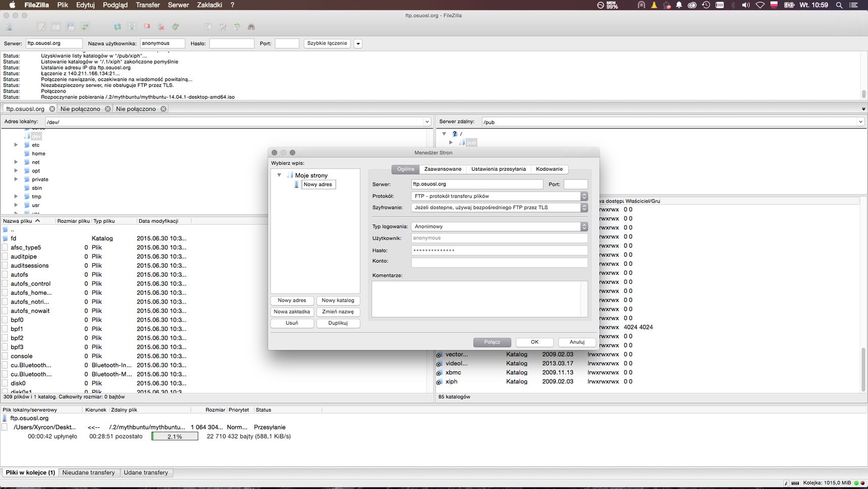
Task: Click the 'Nowy katalog' button
Action: coord(338,301)
